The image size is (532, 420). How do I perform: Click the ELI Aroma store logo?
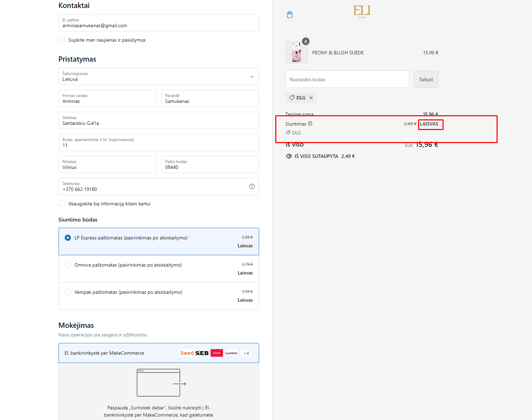pyautogui.click(x=362, y=11)
